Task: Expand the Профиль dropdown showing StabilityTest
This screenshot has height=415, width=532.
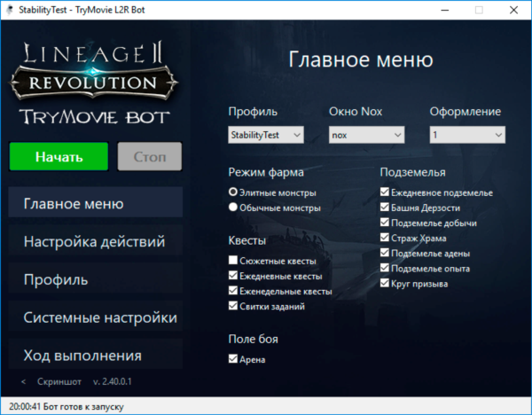Action: coord(266,135)
